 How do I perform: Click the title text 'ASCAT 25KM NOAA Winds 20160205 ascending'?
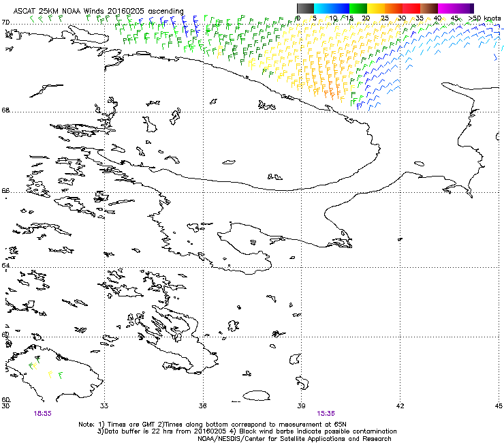(x=98, y=11)
